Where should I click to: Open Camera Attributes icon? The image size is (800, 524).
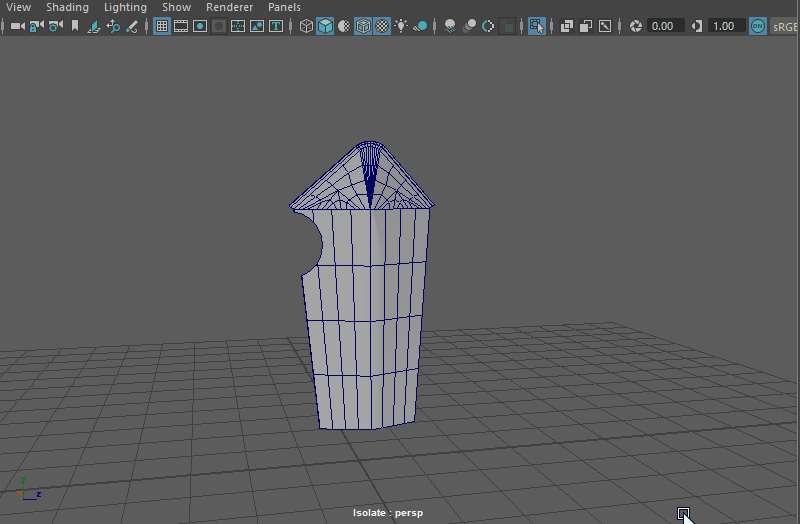coord(56,26)
